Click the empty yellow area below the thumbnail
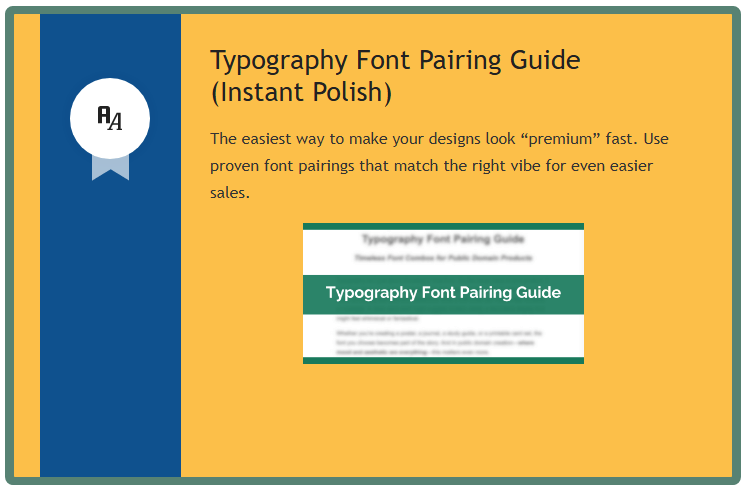The width and height of the screenshot is (746, 495). [x=443, y=420]
